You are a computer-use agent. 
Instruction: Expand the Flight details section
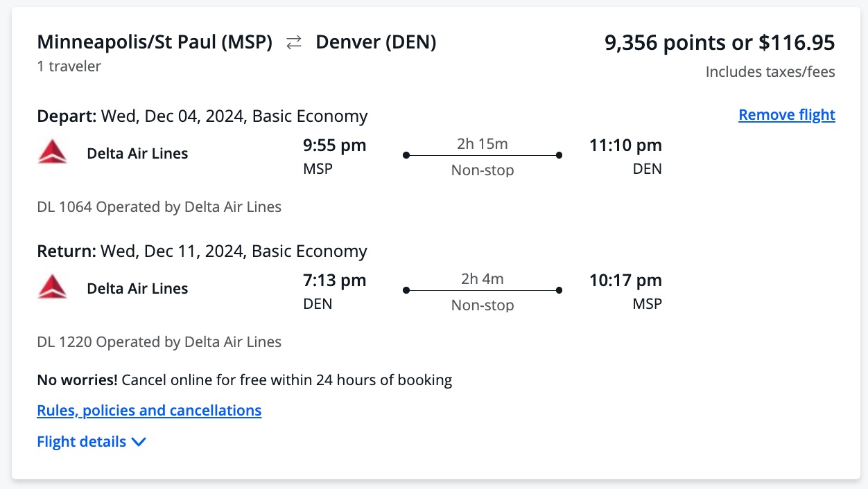(81, 441)
